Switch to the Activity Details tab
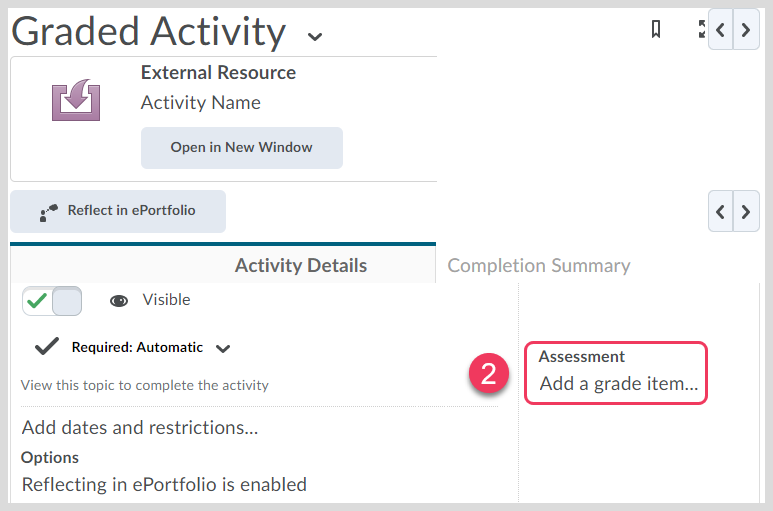 pyautogui.click(x=300, y=266)
